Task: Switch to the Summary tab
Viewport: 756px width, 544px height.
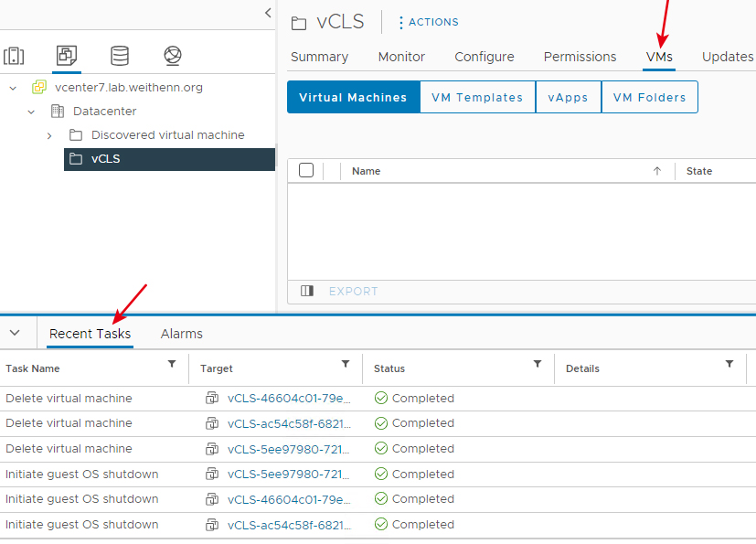Action: [x=319, y=57]
